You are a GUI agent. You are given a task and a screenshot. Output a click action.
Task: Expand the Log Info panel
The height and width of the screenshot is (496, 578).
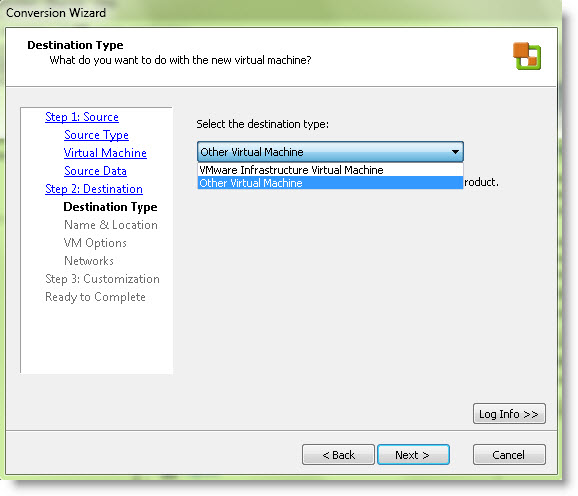(509, 414)
